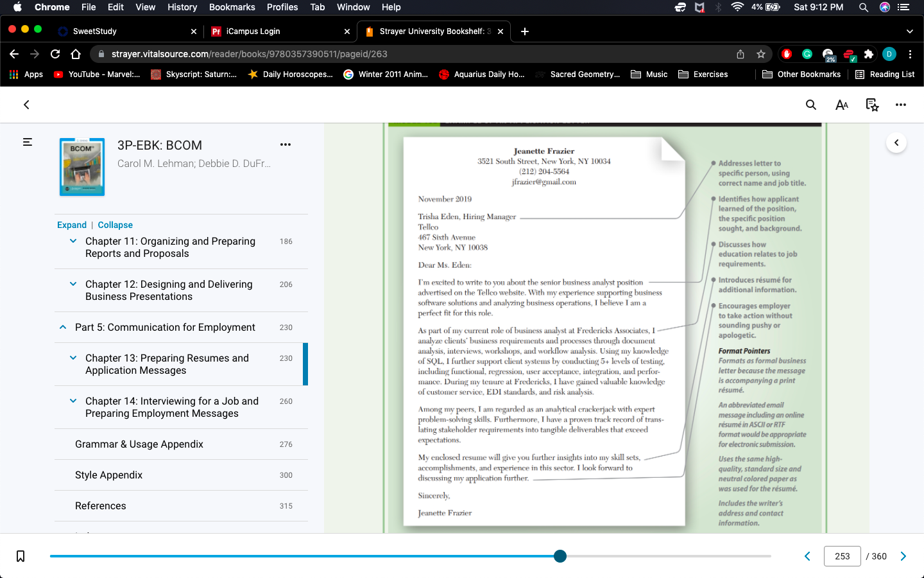Open Chapter 12: Designing and Delivering Business Presentations
This screenshot has width=924, height=578.
tap(169, 290)
